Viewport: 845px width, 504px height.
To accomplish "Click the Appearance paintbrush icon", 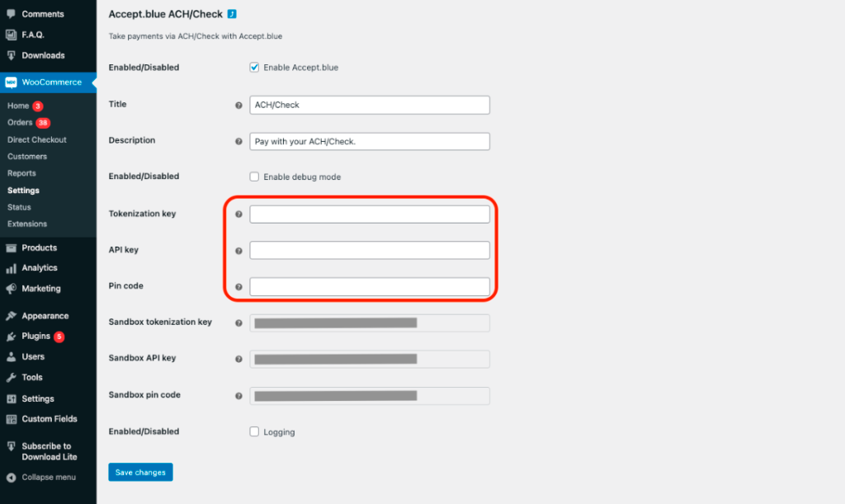I will [11, 316].
